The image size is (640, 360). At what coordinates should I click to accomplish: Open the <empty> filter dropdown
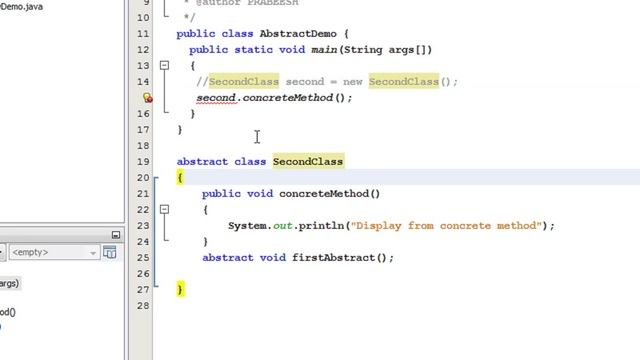click(54, 252)
